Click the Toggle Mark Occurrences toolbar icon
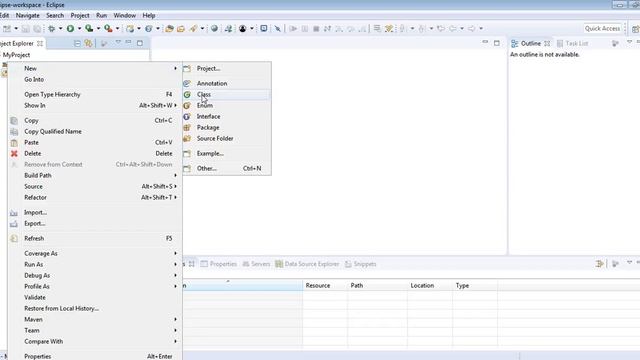640x360 pixels. point(389,29)
